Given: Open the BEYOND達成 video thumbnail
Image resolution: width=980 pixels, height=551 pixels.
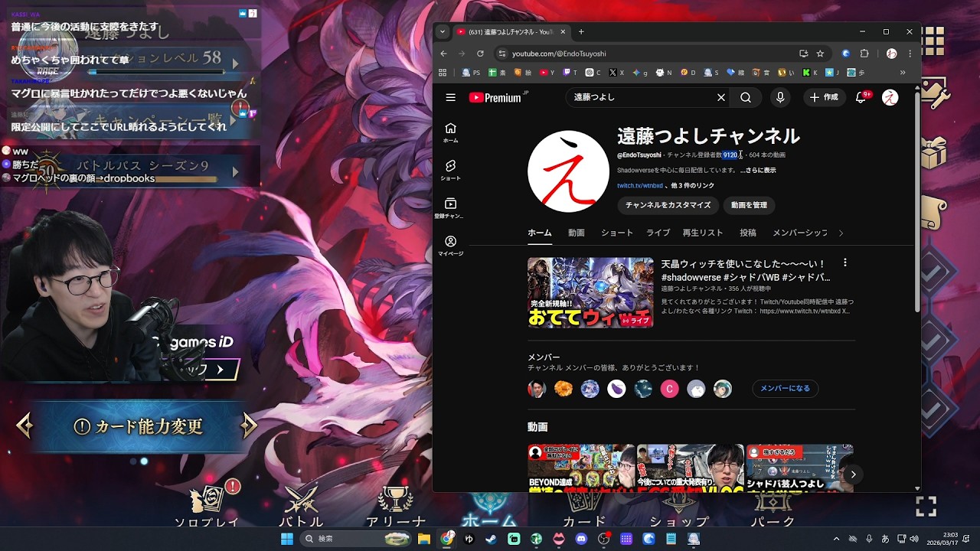Looking at the screenshot, I should [x=581, y=468].
